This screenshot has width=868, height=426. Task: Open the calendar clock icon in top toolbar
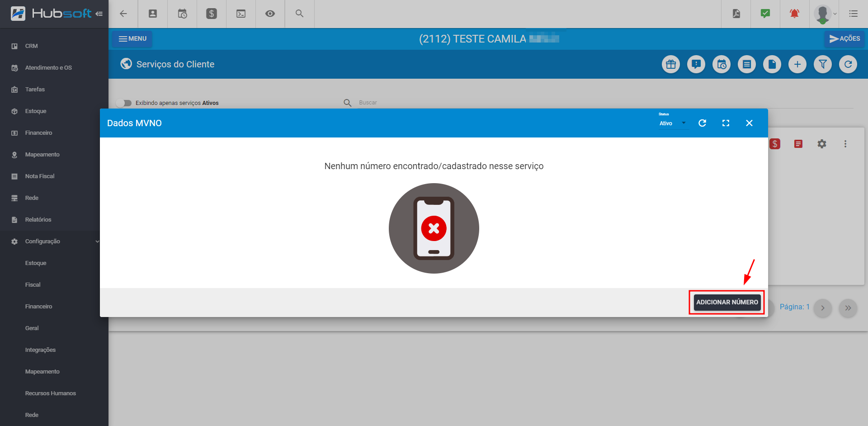click(x=182, y=14)
